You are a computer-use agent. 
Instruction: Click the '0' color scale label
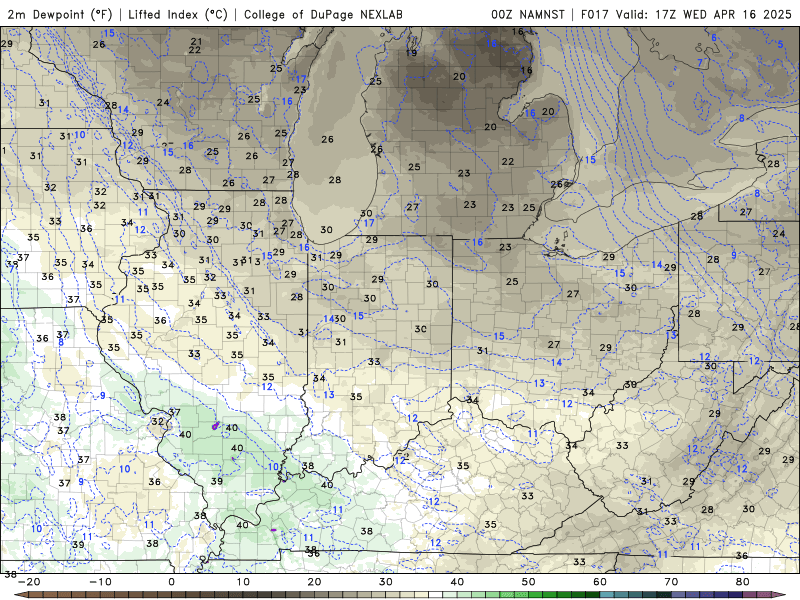[x=171, y=582]
